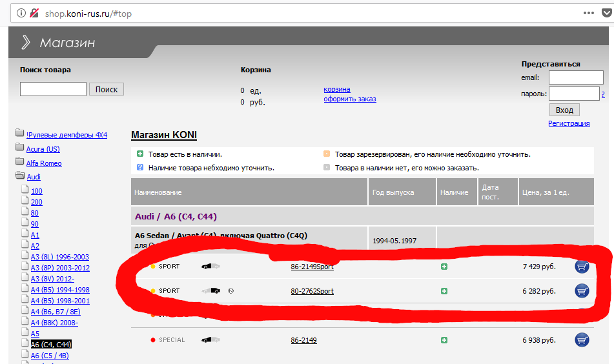The image size is (614, 364).
Task: Click the page icon next to A5
Action: point(25,332)
